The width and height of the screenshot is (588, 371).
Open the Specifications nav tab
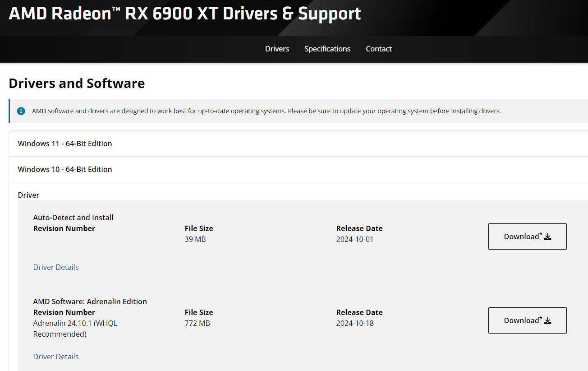(327, 49)
